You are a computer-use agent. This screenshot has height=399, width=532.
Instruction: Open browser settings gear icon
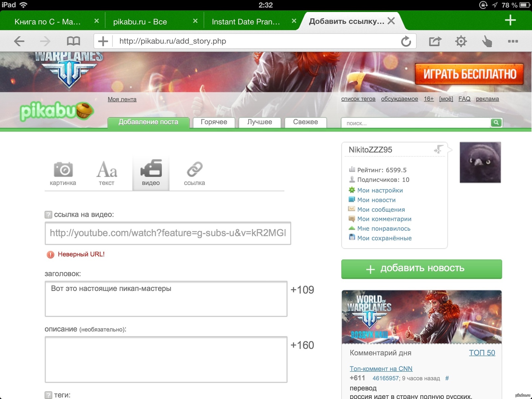[461, 41]
